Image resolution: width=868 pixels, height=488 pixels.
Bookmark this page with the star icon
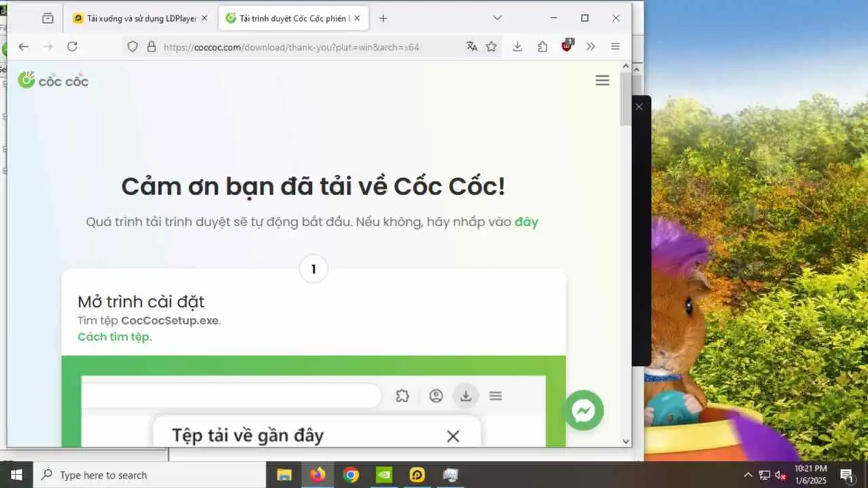492,47
